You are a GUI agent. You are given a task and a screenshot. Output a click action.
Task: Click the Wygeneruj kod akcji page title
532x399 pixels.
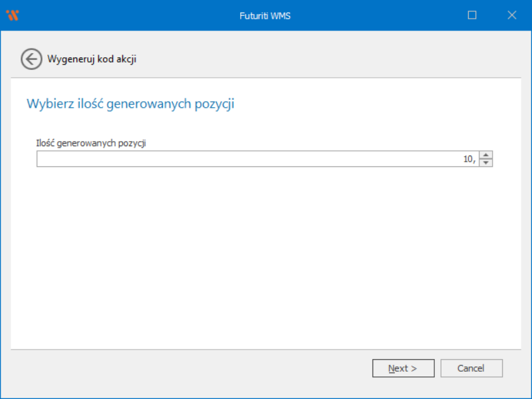92,59
